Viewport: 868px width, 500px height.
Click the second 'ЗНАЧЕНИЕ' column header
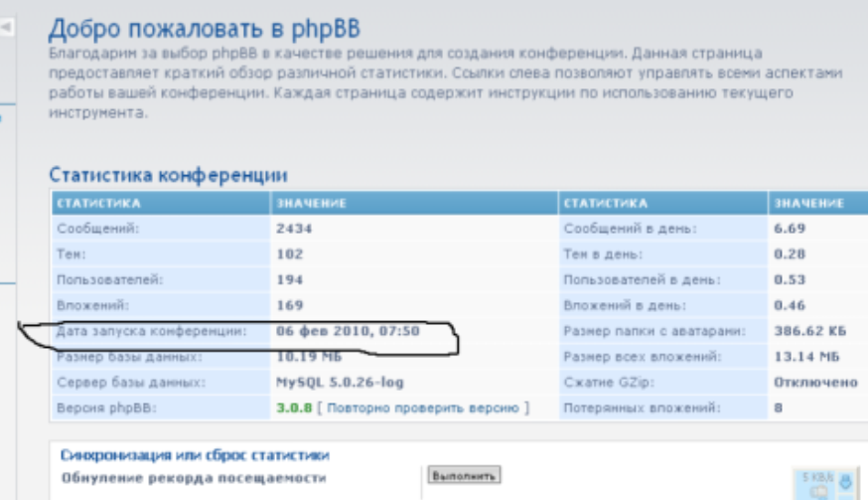(818, 203)
